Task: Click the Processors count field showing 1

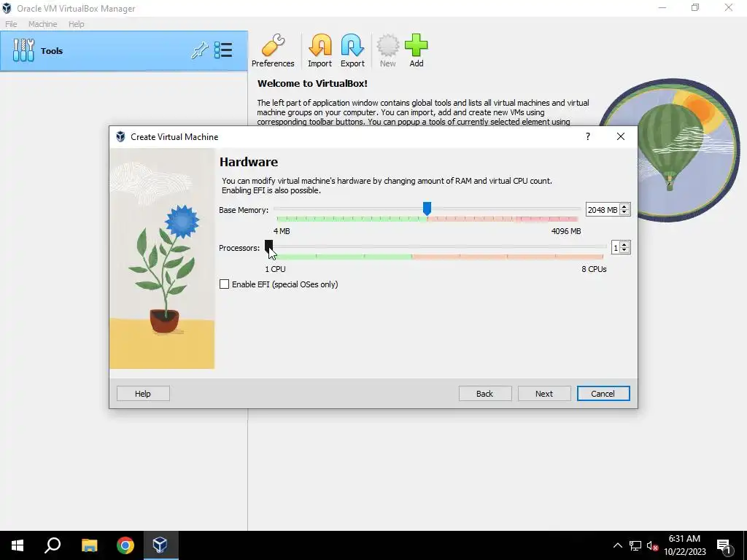Action: click(616, 248)
